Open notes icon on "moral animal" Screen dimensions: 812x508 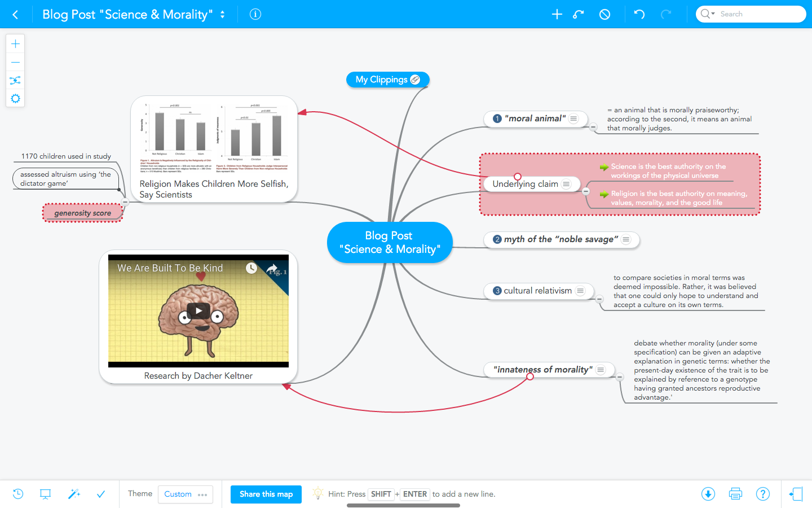click(573, 119)
